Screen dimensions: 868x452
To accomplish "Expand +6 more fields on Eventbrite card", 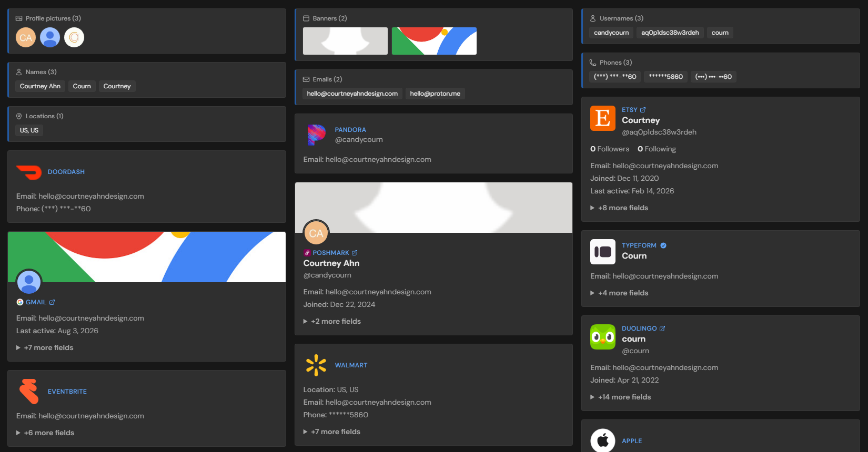I will pos(45,433).
